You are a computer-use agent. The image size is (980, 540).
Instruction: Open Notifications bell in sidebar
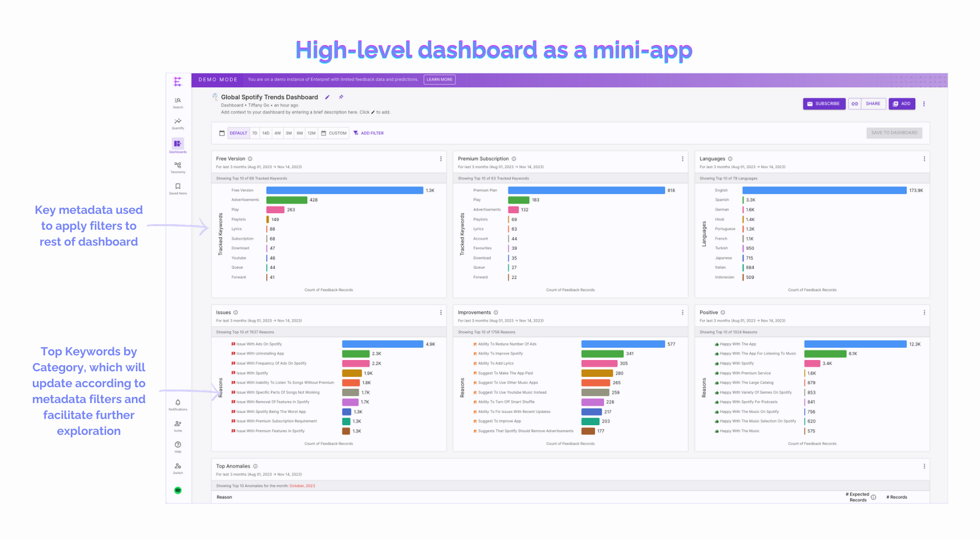[x=178, y=405]
